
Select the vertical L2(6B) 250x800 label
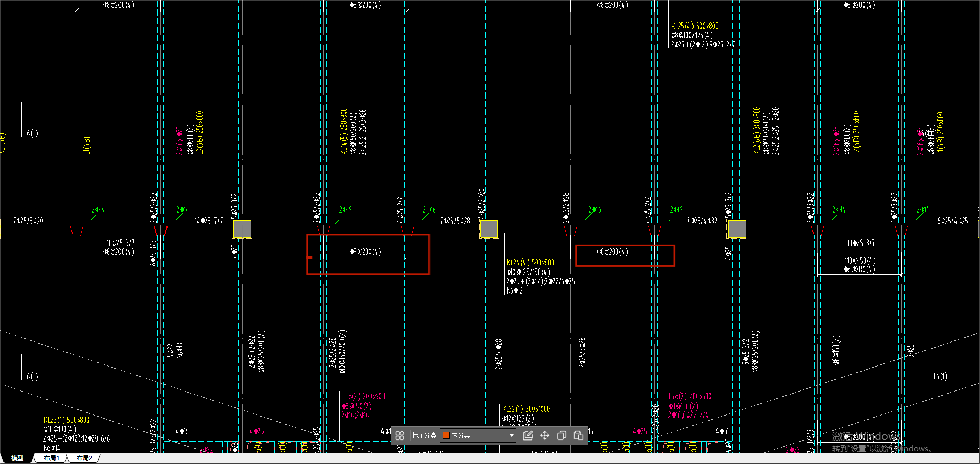point(856,133)
